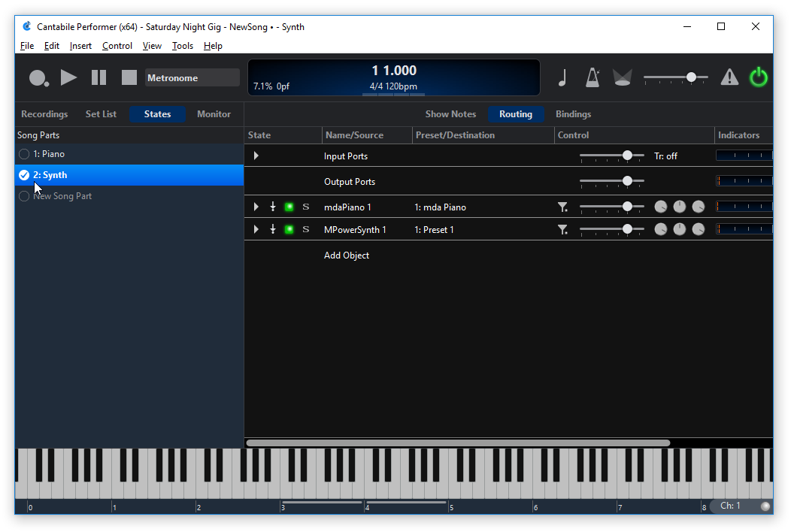Click the panic warning triangle icon
791x532 pixels.
pyautogui.click(x=729, y=77)
